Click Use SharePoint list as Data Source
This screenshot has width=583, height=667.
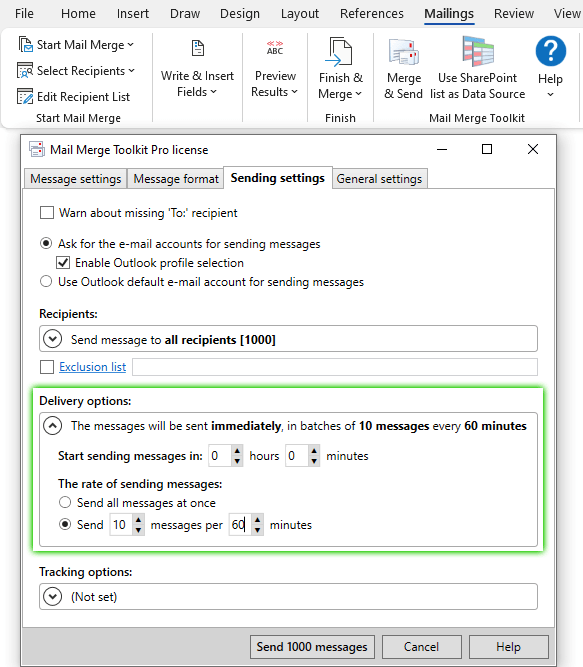coord(478,69)
